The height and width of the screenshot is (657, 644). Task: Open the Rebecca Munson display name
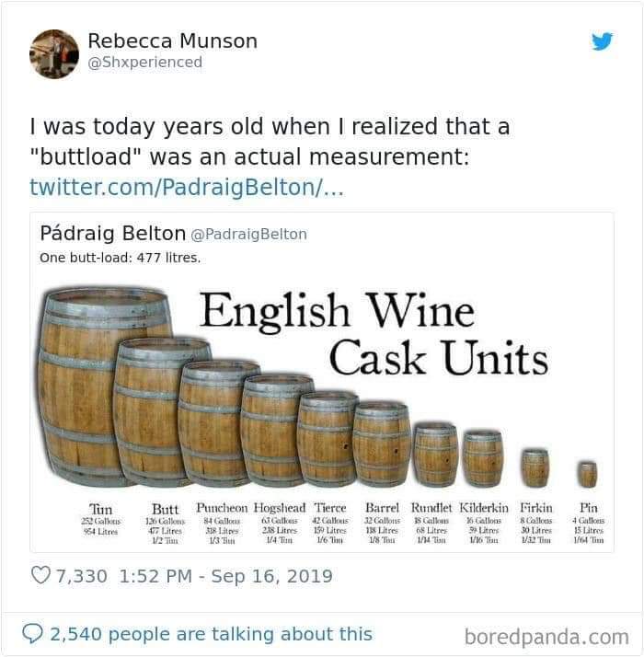click(172, 41)
